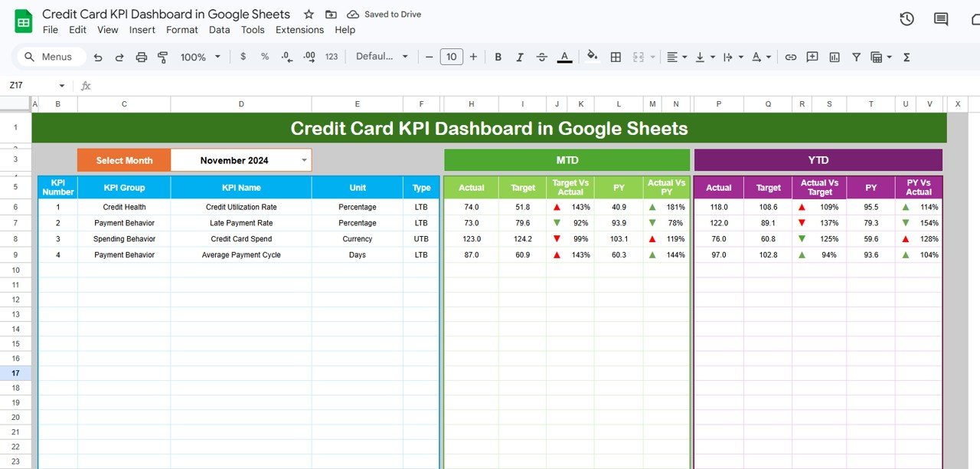The height and width of the screenshot is (469, 980).
Task: Open the borders tool
Action: (616, 56)
